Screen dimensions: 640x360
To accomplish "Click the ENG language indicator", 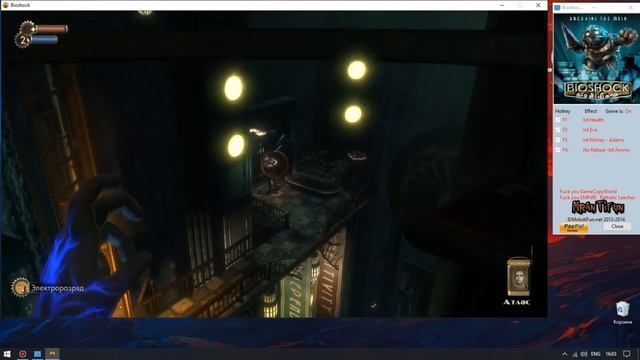I will pyautogui.click(x=596, y=354).
